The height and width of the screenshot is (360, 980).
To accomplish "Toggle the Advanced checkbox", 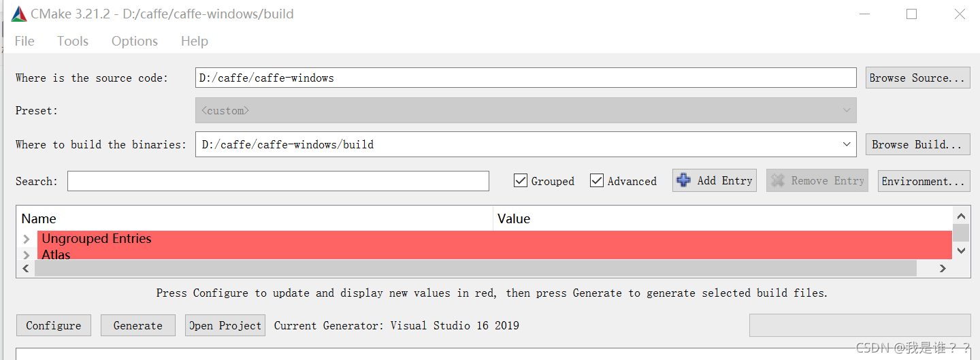I will (597, 180).
